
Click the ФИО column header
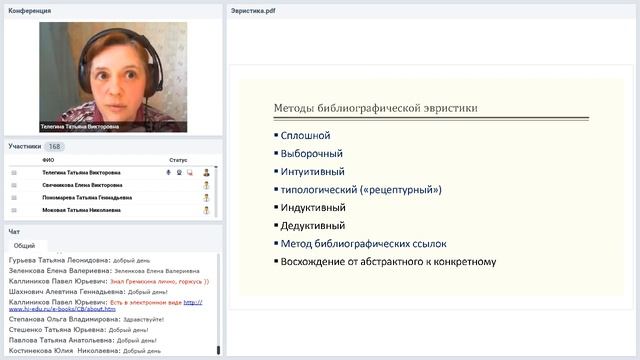48,160
